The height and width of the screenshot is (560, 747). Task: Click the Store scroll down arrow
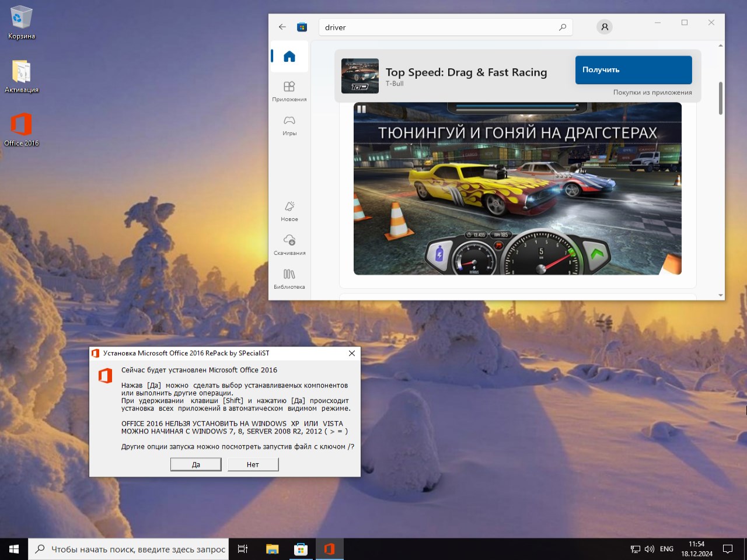721,296
